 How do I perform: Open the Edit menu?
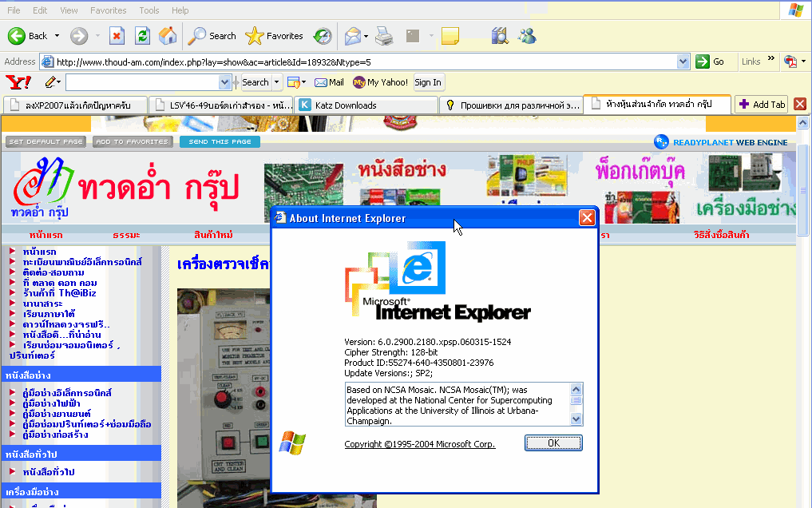(40, 10)
